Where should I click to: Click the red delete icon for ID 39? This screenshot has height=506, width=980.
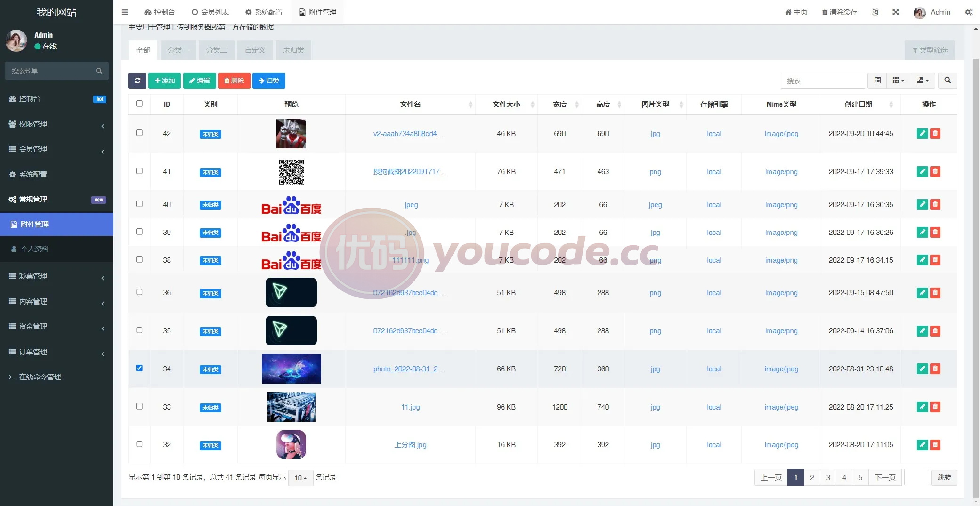pos(935,232)
